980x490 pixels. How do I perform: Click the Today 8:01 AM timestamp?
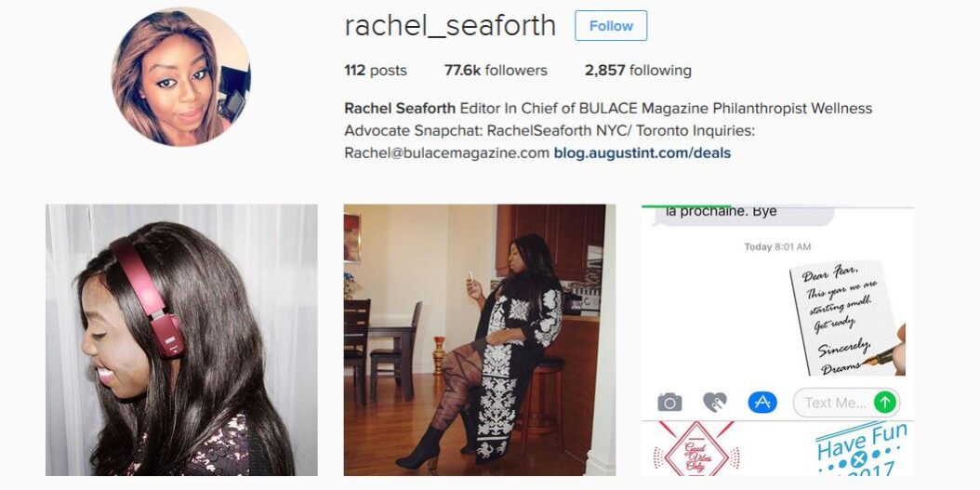point(777,247)
